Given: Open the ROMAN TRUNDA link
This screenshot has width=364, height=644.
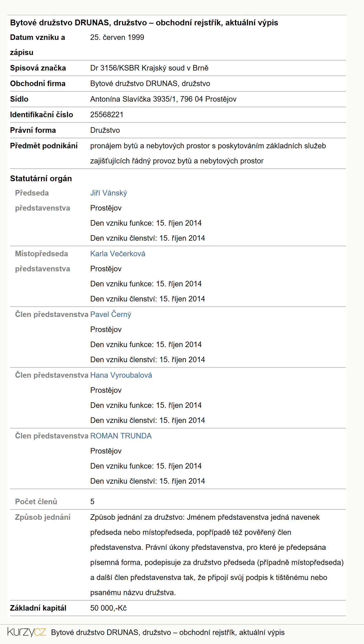Looking at the screenshot, I should pos(121,436).
